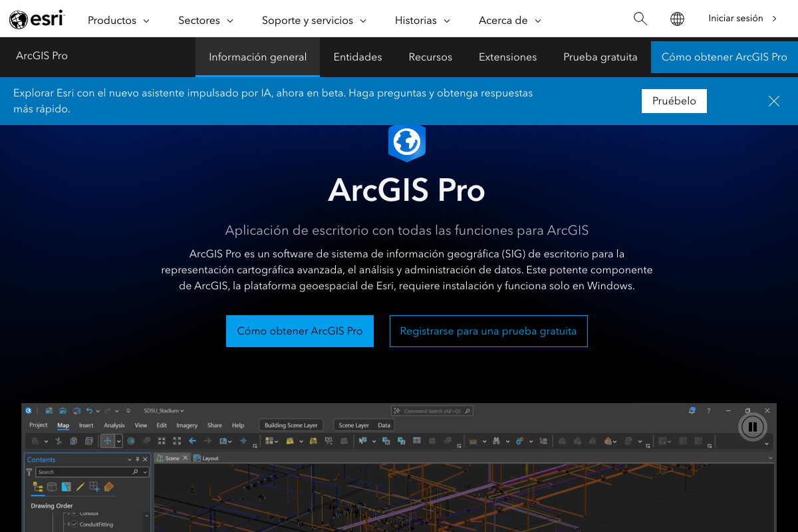Close the AI assistant banner
This screenshot has height=532, width=798.
coord(774,101)
